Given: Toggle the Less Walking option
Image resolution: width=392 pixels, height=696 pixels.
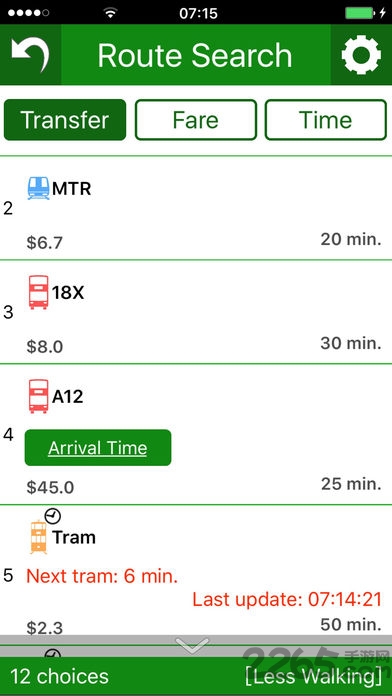Looking at the screenshot, I should pyautogui.click(x=313, y=676).
